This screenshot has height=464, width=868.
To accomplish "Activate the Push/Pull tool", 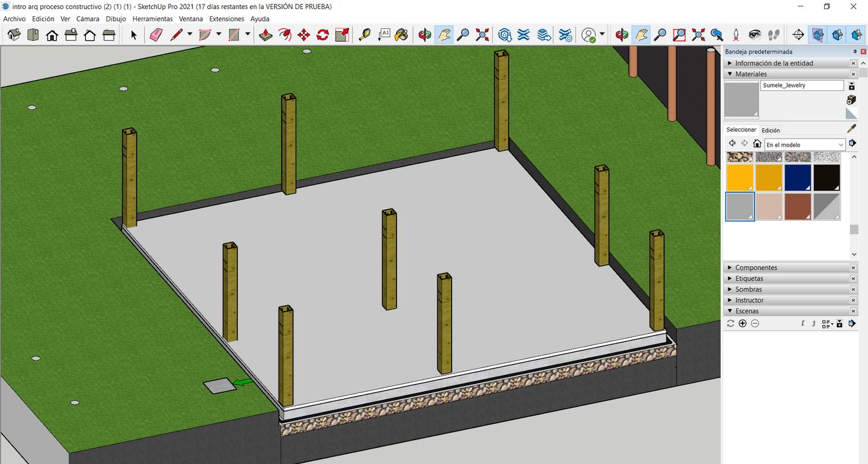I will pyautogui.click(x=265, y=35).
